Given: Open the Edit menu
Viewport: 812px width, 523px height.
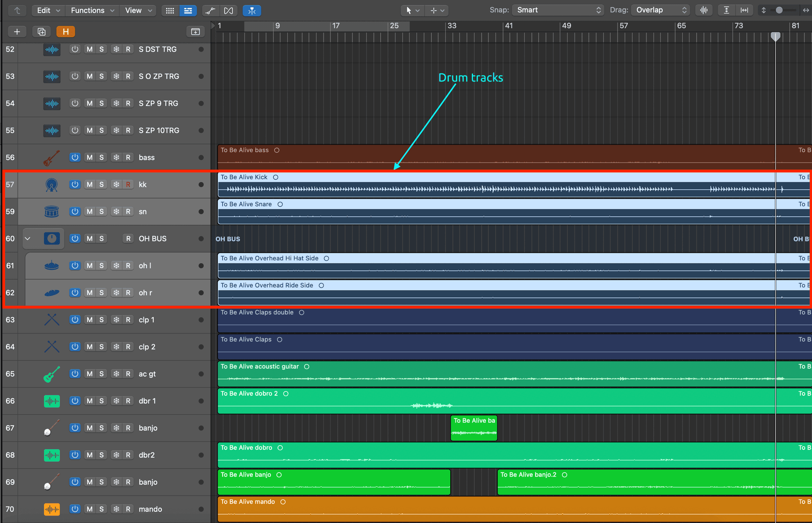Looking at the screenshot, I should [x=48, y=10].
